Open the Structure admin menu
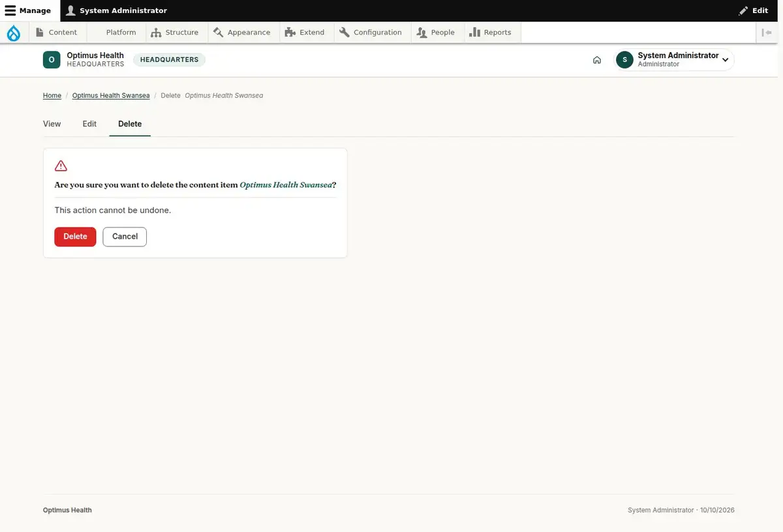This screenshot has width=783, height=532. [175, 33]
